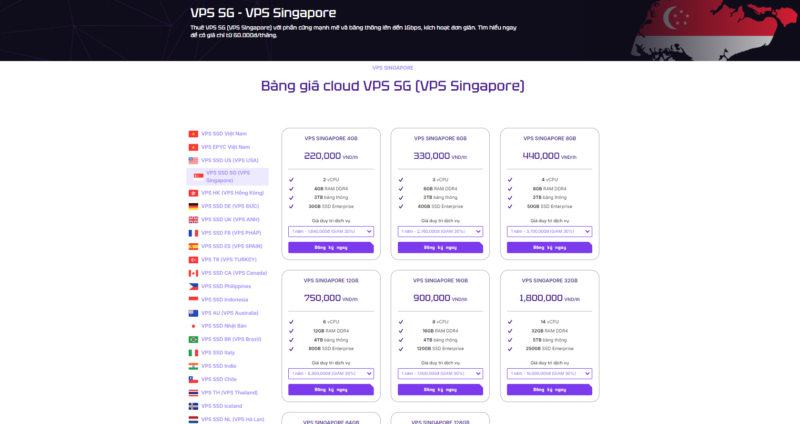Click Đăng ký ngay for VPS Singapore 4GB
800x424 pixels.
coord(331,247)
